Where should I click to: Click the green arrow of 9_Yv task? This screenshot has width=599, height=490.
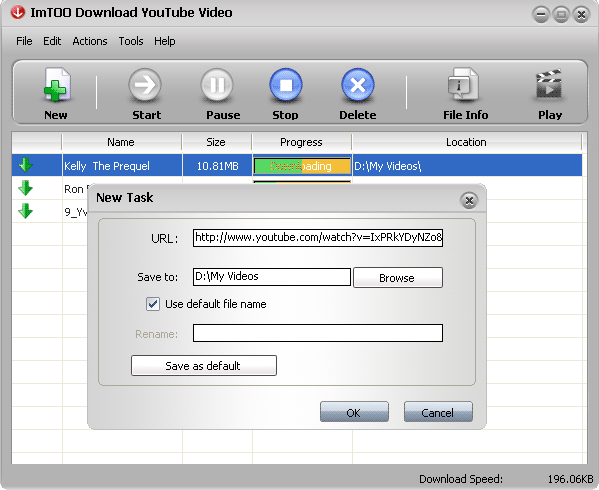[26, 211]
